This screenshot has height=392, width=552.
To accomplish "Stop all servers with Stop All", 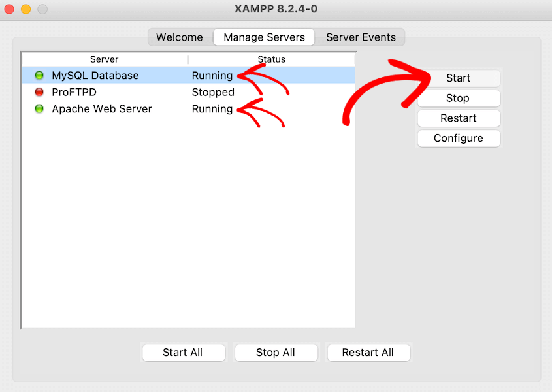I will click(276, 352).
